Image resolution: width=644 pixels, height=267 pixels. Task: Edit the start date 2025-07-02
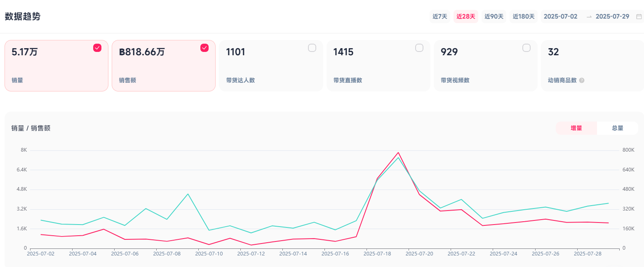tap(561, 16)
